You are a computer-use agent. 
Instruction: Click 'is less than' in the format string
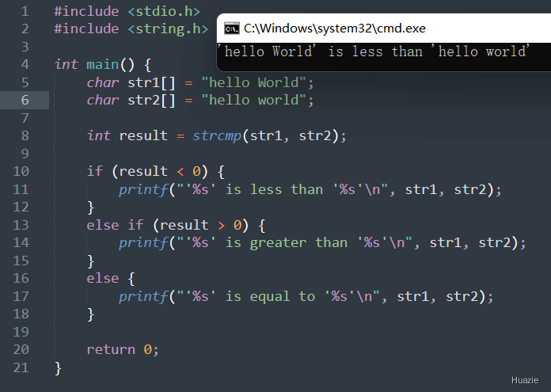point(274,189)
